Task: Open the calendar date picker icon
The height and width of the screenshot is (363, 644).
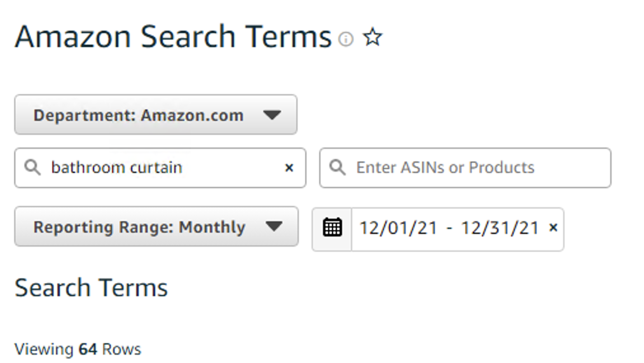Action: click(x=332, y=227)
